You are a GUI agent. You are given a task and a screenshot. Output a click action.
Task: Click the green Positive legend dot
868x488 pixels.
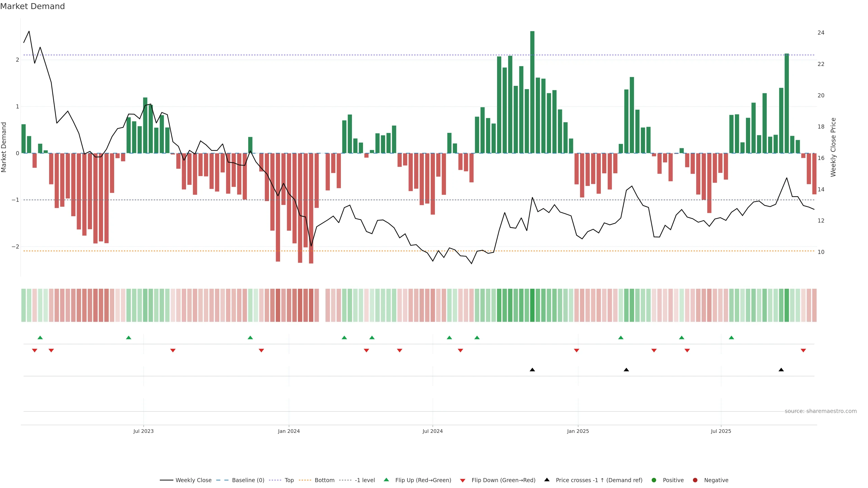tap(654, 480)
